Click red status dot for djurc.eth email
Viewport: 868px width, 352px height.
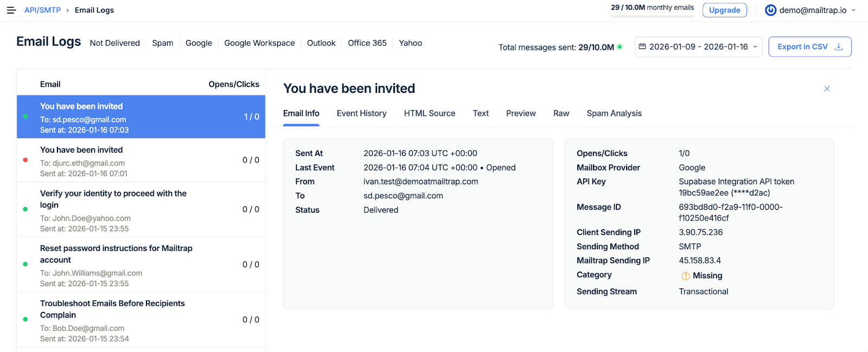25,160
